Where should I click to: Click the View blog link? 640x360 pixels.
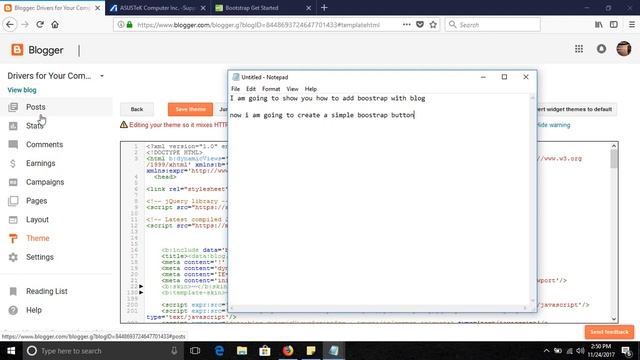pyautogui.click(x=22, y=90)
